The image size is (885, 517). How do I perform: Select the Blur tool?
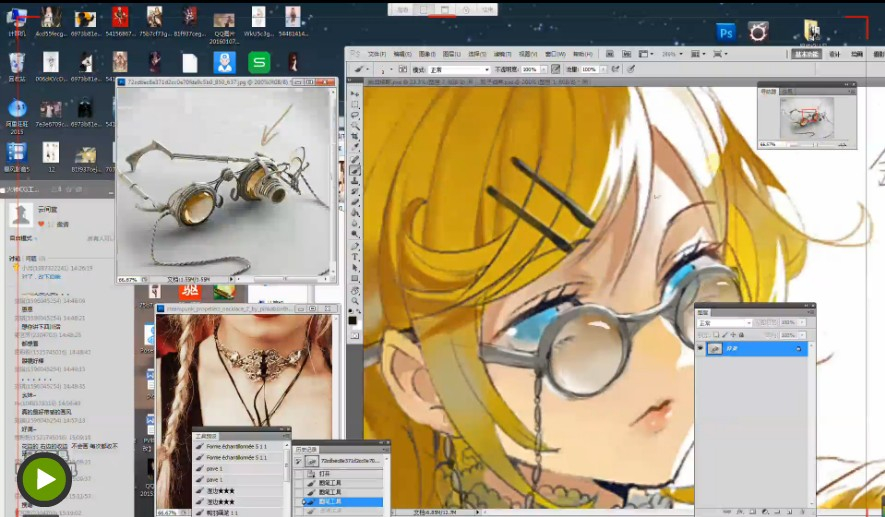tap(355, 222)
